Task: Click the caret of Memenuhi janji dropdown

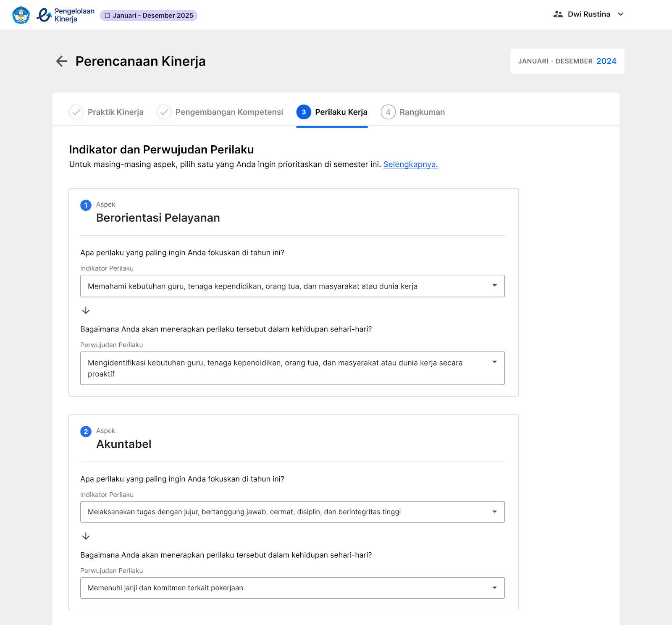Action: pos(495,588)
